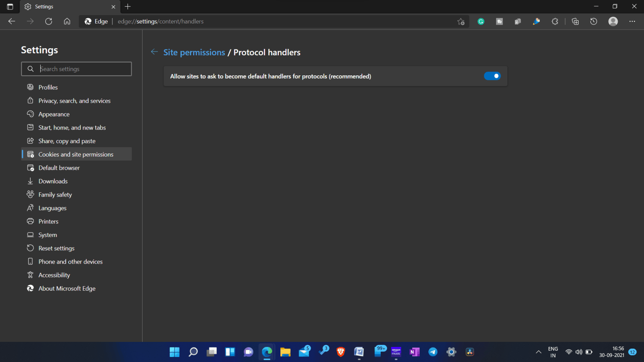
Task: Go back using the blue arrow
Action: pos(154,52)
